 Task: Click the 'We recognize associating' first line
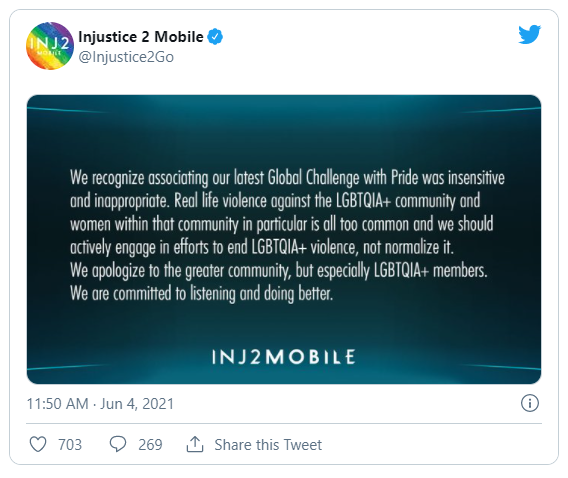click(x=287, y=178)
